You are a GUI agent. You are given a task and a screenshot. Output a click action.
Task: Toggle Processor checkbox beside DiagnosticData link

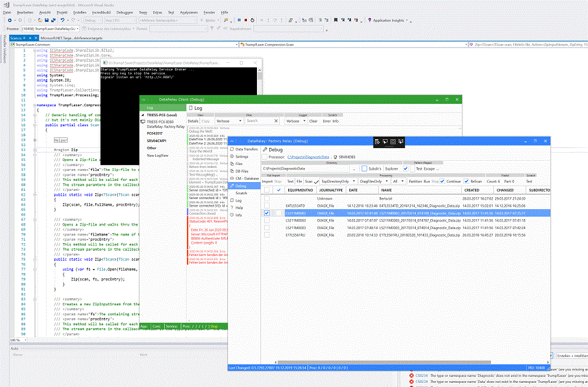(265, 157)
